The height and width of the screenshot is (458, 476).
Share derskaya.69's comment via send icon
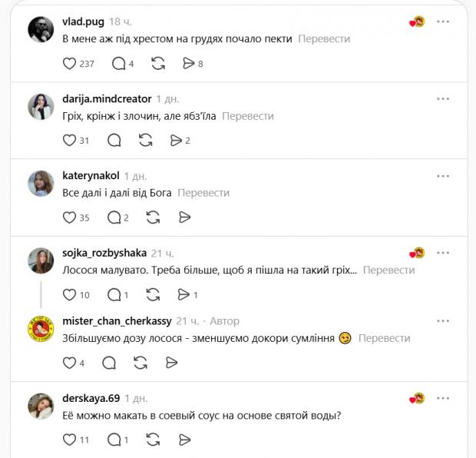[x=183, y=440]
